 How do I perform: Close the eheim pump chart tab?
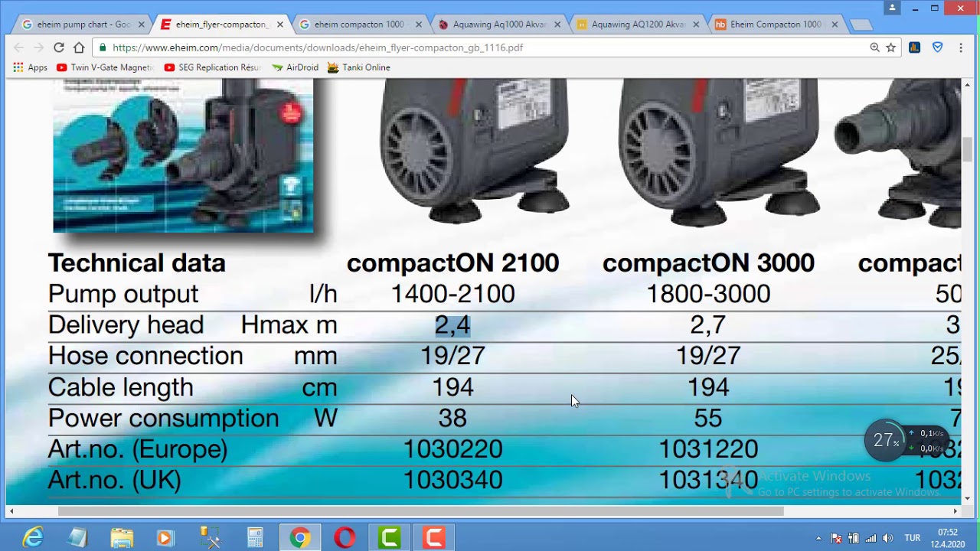coord(141,24)
